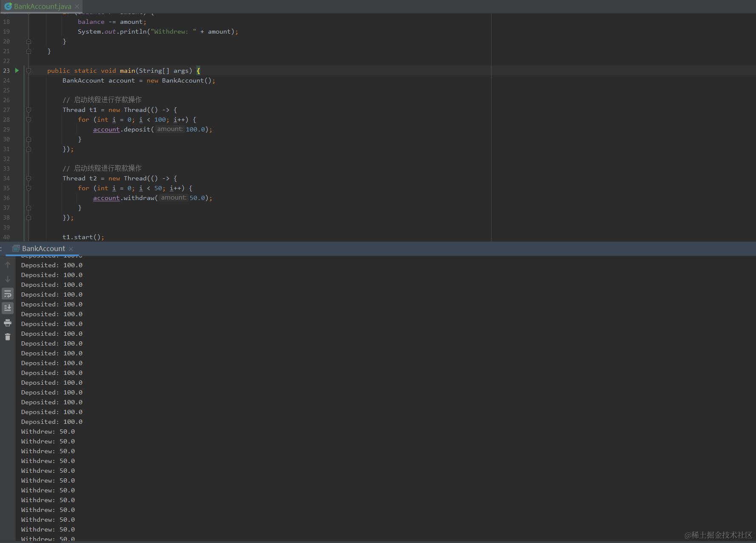Click the loop bound 100 on line 28
756x543 pixels.
160,120
